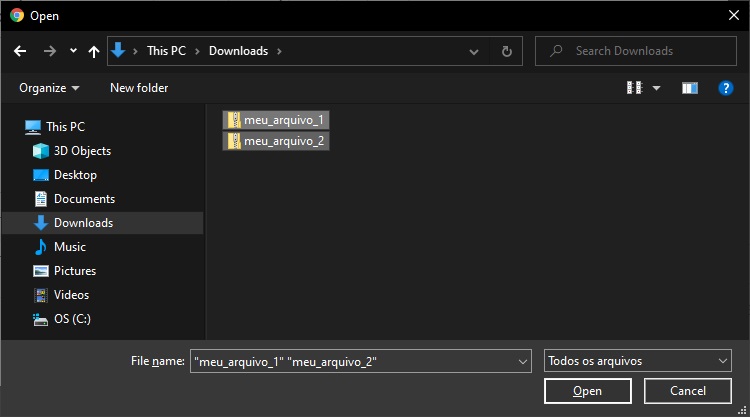Viewport: 750px width, 417px height.
Task: Expand chevron after This PC in path
Action: point(197,51)
